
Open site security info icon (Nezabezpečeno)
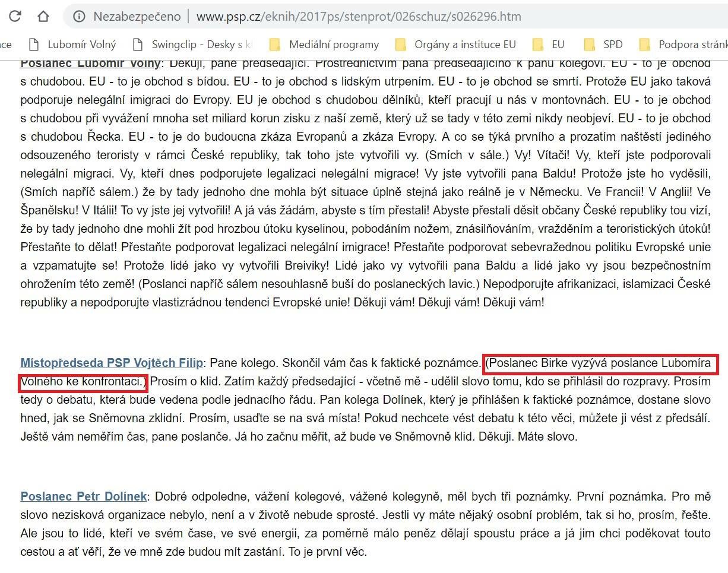point(79,17)
